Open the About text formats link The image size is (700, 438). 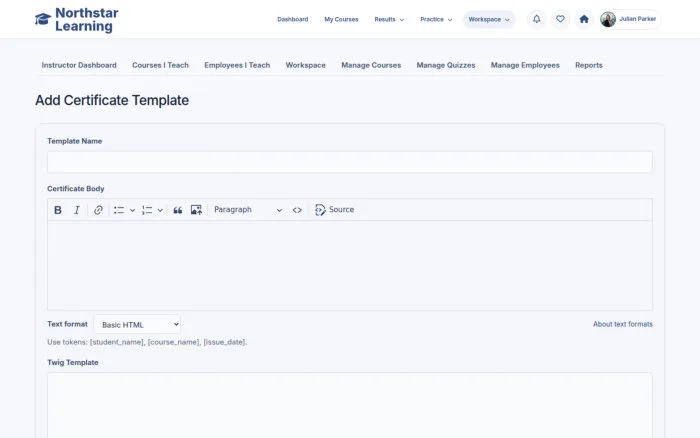(623, 324)
